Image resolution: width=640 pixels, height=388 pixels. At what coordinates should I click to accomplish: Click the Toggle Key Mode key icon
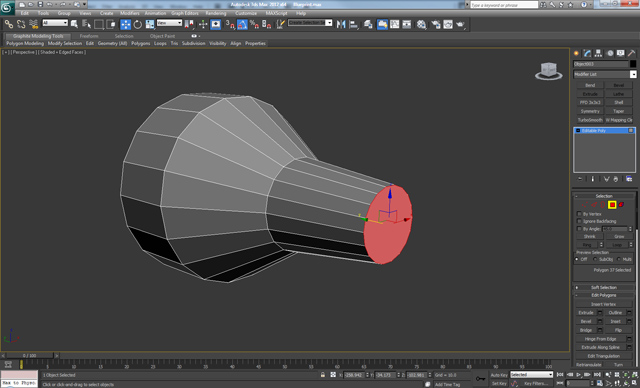point(480,379)
